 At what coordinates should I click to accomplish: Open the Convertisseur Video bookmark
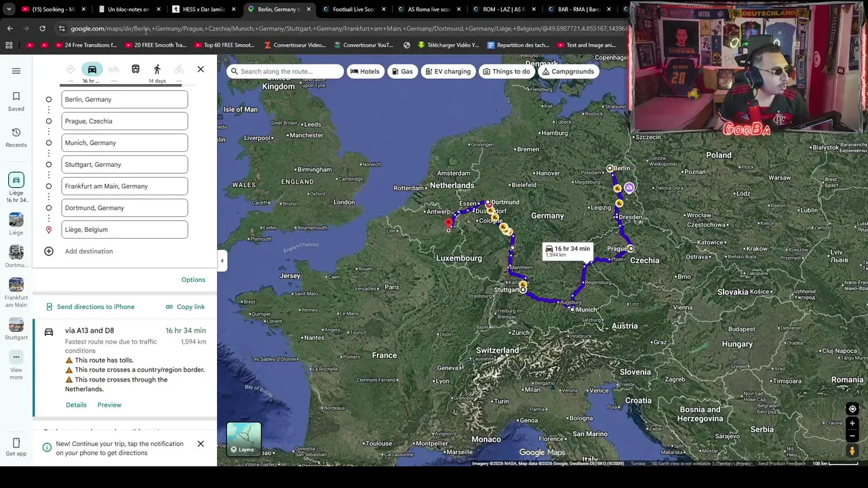295,45
